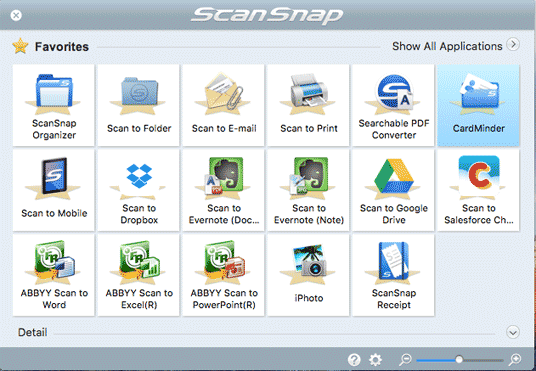The width and height of the screenshot is (536, 371).
Task: Open ABBYY Scan to Excel(R)
Action: (138, 275)
